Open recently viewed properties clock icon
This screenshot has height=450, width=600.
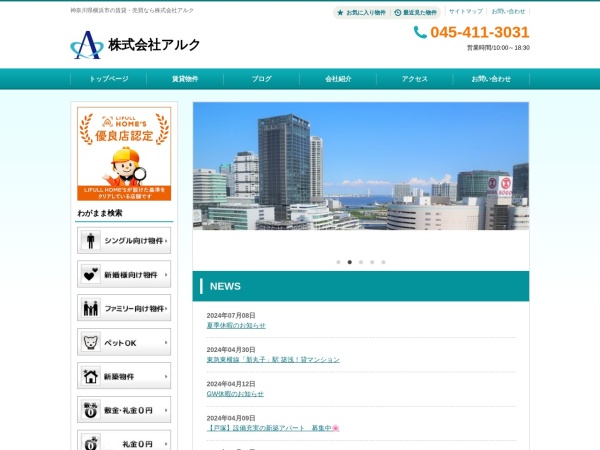[398, 13]
